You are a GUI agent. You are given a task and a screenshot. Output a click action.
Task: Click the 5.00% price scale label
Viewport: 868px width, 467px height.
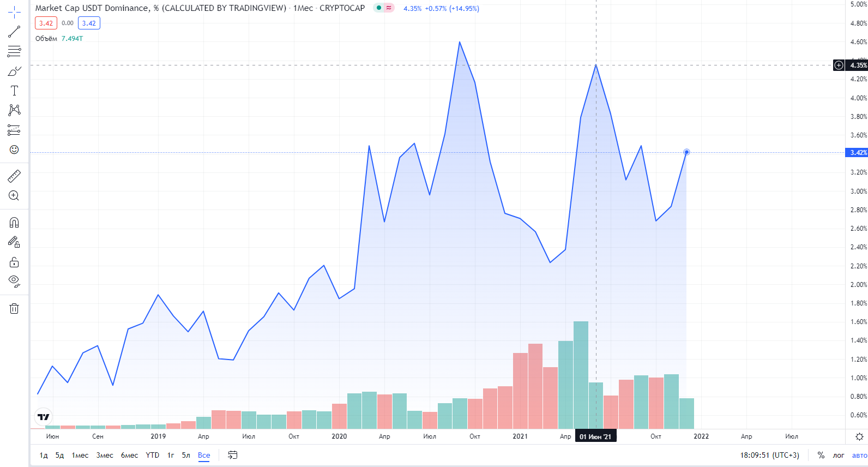point(858,4)
